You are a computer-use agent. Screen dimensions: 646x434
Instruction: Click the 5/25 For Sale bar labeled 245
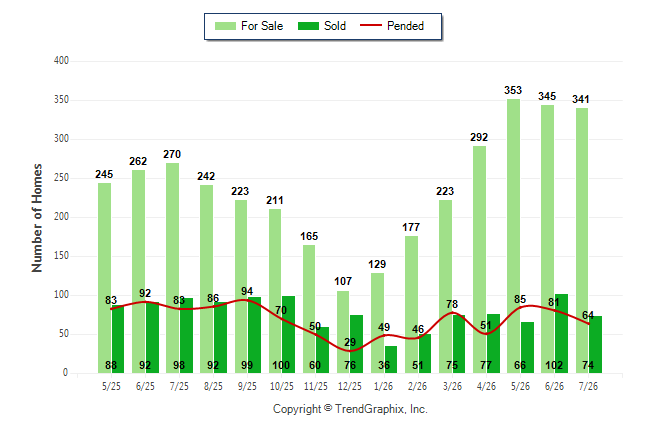click(105, 278)
